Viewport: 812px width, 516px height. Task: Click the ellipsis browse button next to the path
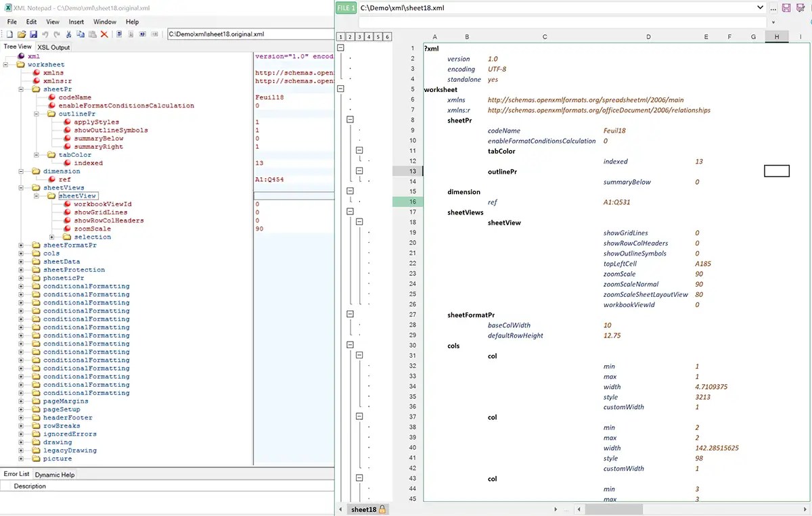773,7
